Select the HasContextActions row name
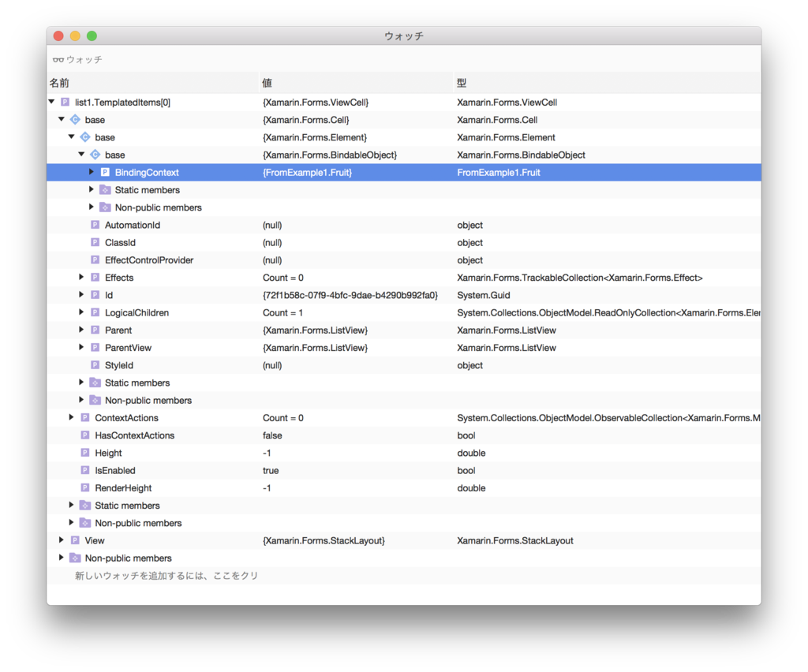808x672 pixels. pos(134,435)
